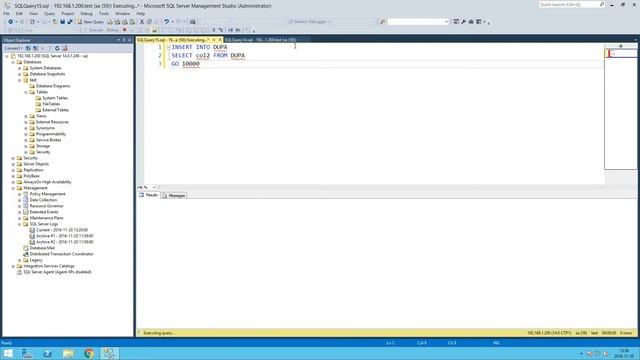Pin the Object Explorer panel with auto-hide icon
Image resolution: width=640 pixels, height=360 pixels.
coord(124,40)
